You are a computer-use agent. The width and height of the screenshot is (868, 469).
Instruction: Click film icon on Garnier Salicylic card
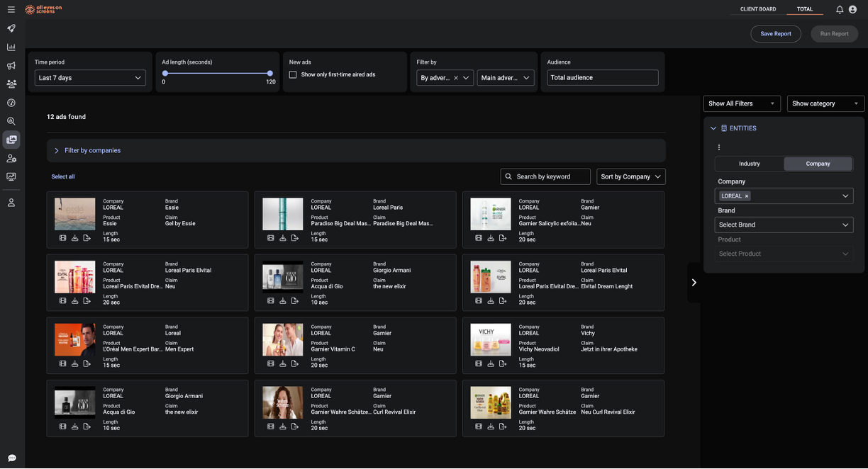pyautogui.click(x=479, y=238)
